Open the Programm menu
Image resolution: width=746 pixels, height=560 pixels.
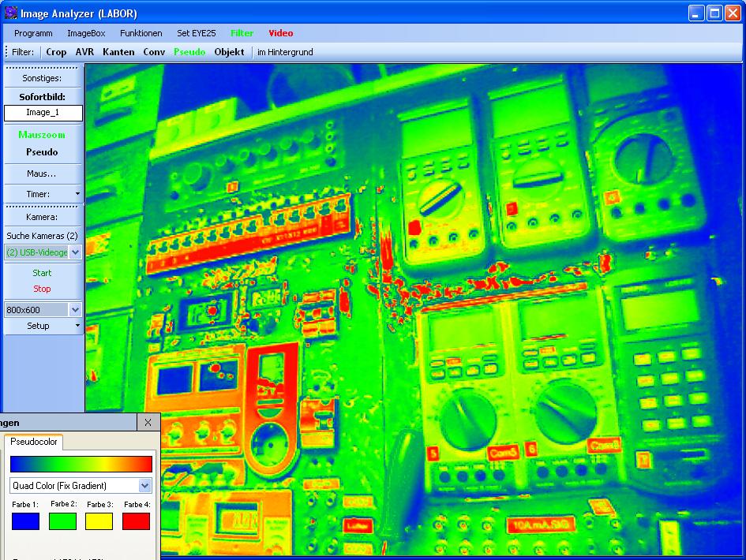point(33,33)
